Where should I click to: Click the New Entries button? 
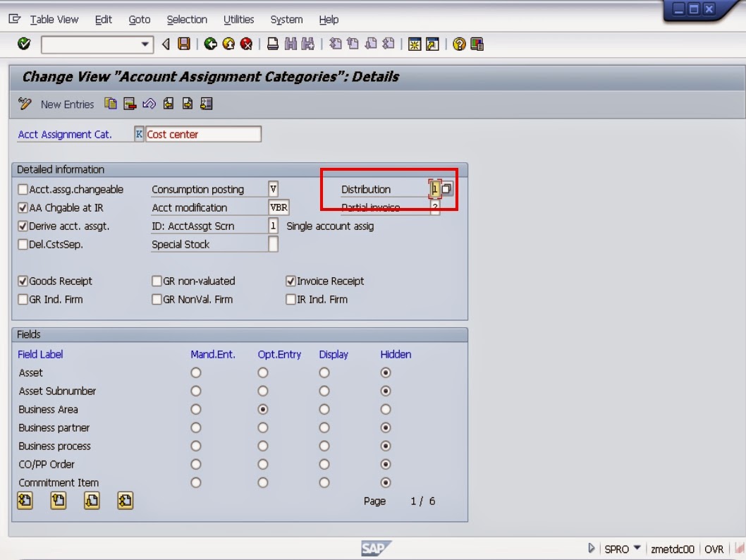pyautogui.click(x=67, y=104)
